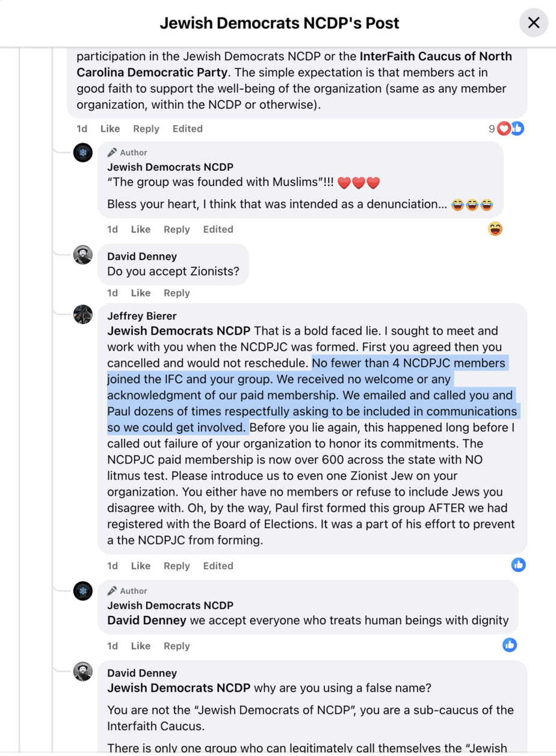
Task: Reply to the "founded with Muslims" author comment
Action: [x=177, y=229]
